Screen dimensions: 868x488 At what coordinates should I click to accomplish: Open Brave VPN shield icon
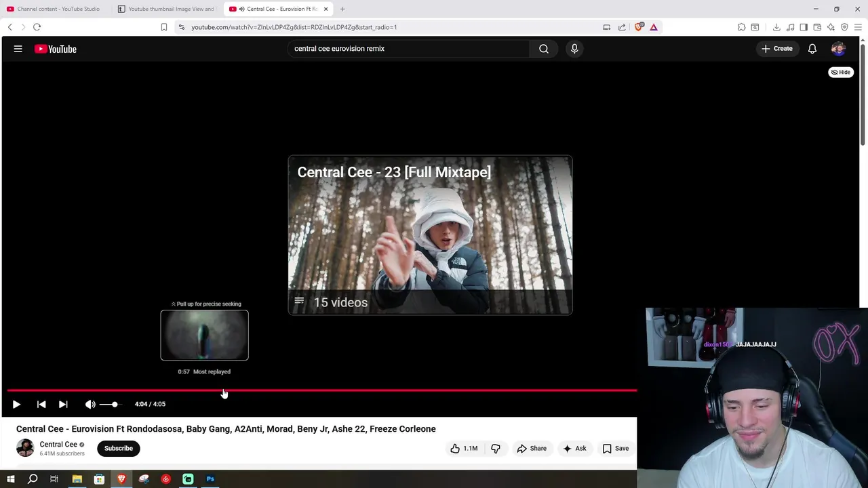[844, 27]
